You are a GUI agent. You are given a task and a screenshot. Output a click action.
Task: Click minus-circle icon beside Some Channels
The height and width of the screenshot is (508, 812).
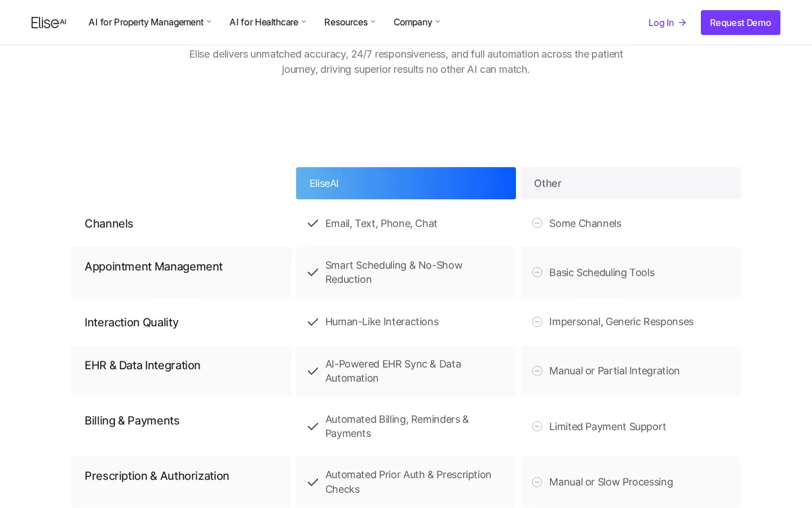(x=537, y=223)
